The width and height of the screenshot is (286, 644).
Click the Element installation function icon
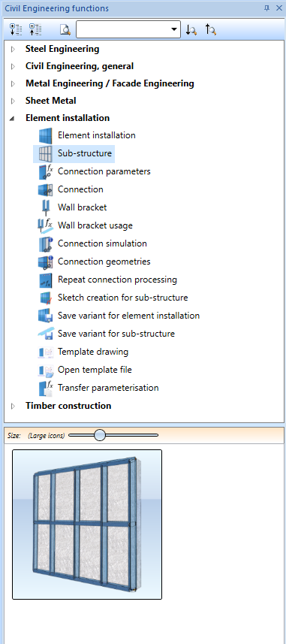point(45,135)
